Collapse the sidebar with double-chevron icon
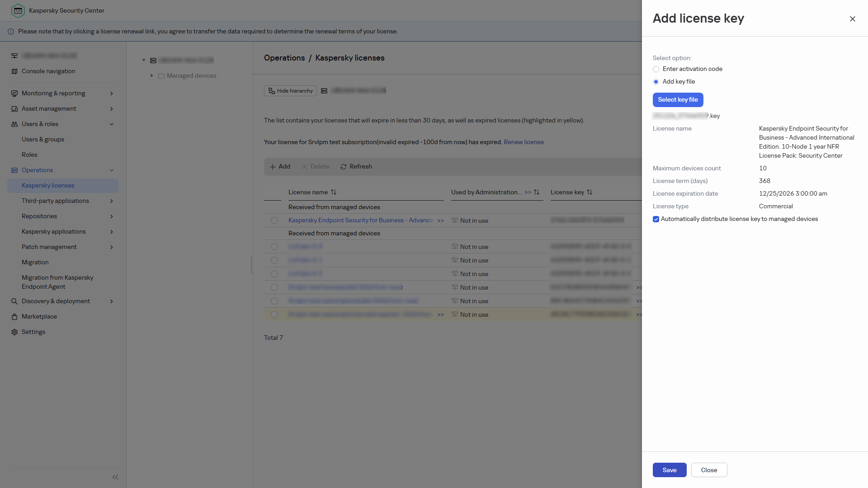This screenshot has width=868, height=488. (x=115, y=477)
